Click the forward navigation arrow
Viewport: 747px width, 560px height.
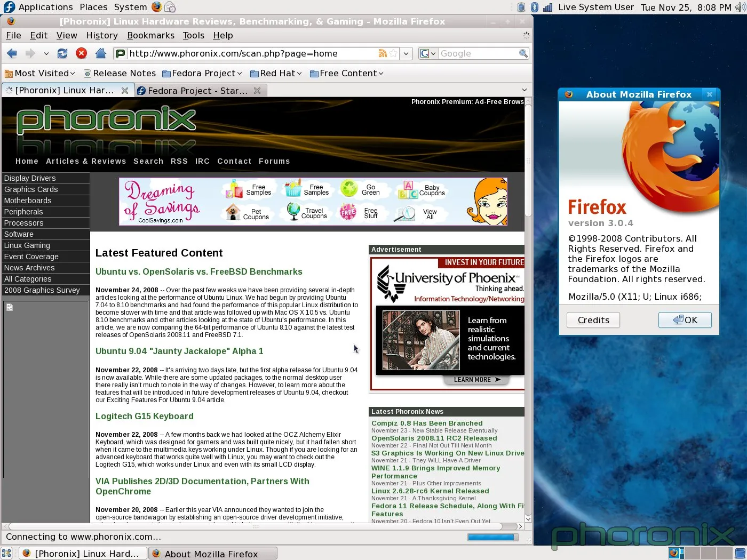[30, 53]
